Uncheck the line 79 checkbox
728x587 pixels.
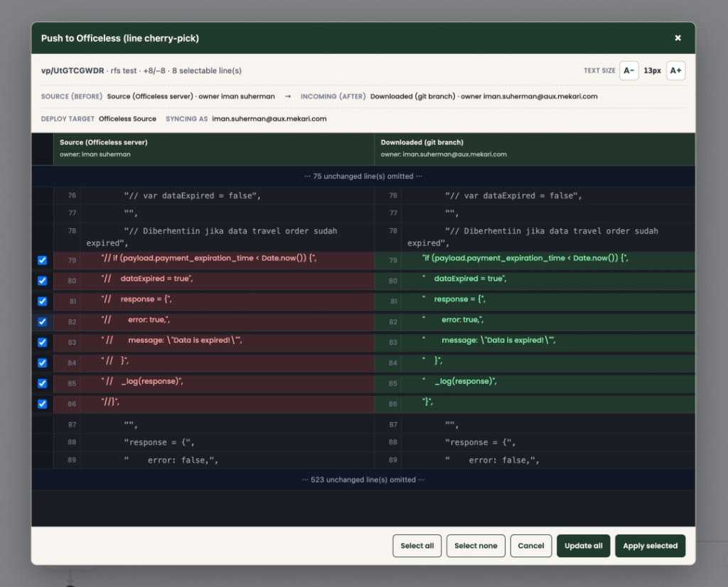click(x=42, y=260)
